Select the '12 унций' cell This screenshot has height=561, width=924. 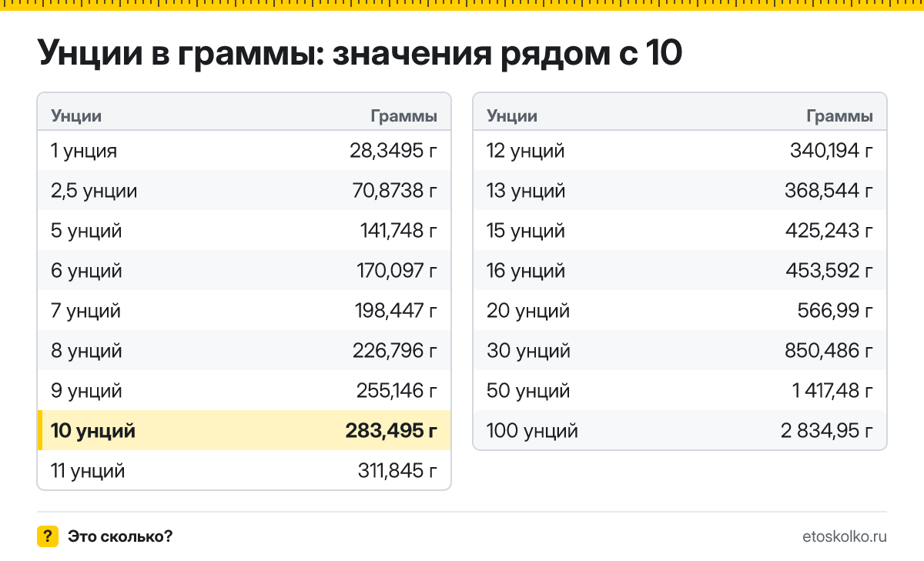[526, 150]
